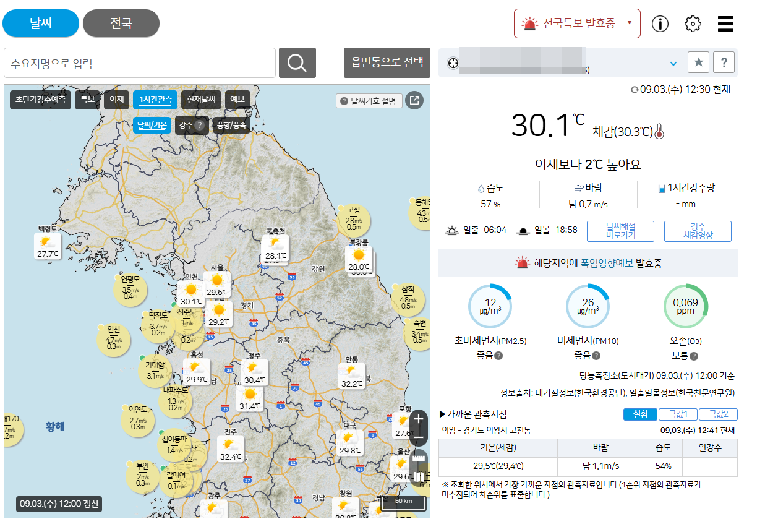765x532 pixels.
Task: Open 날씨기호 설명 legend button
Action: click(x=369, y=101)
